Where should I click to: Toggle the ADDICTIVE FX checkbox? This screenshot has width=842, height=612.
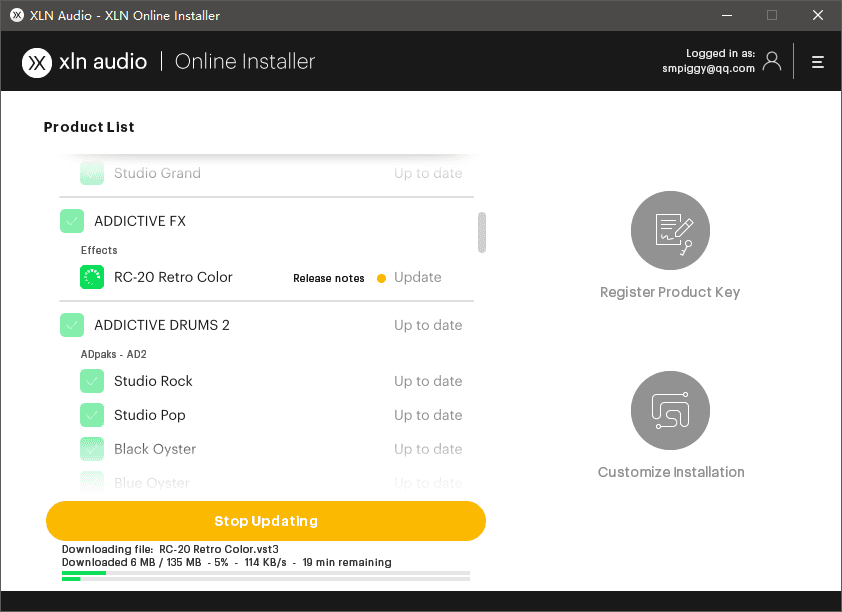click(x=72, y=221)
